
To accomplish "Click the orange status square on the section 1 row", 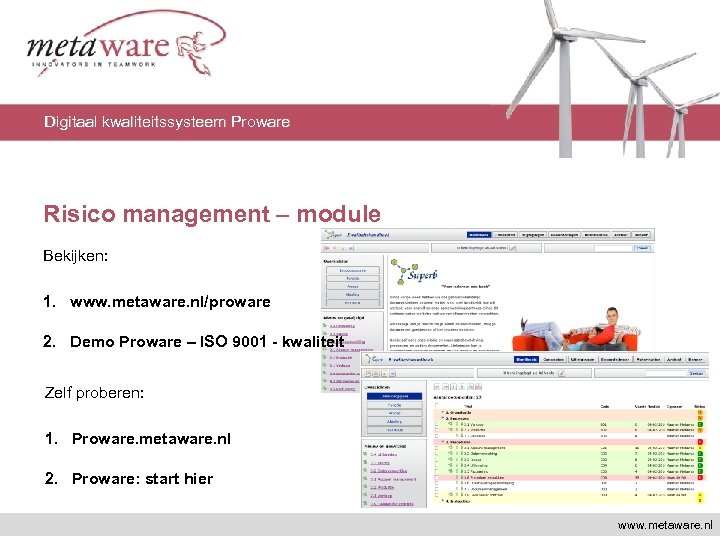I will click(x=700, y=413).
